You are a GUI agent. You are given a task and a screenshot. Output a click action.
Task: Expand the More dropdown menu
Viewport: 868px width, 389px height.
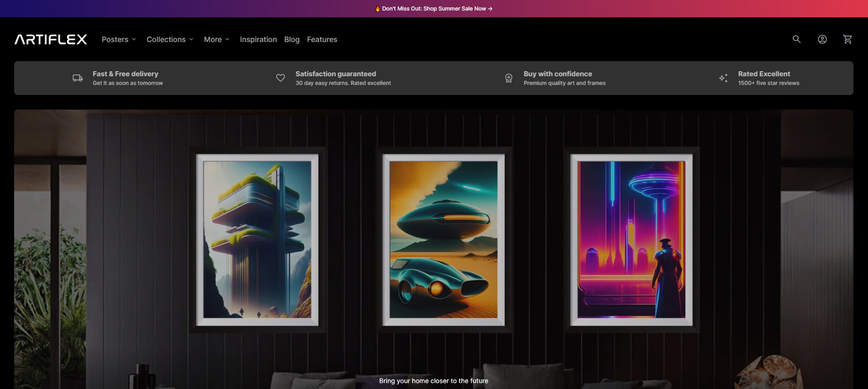pyautogui.click(x=216, y=39)
